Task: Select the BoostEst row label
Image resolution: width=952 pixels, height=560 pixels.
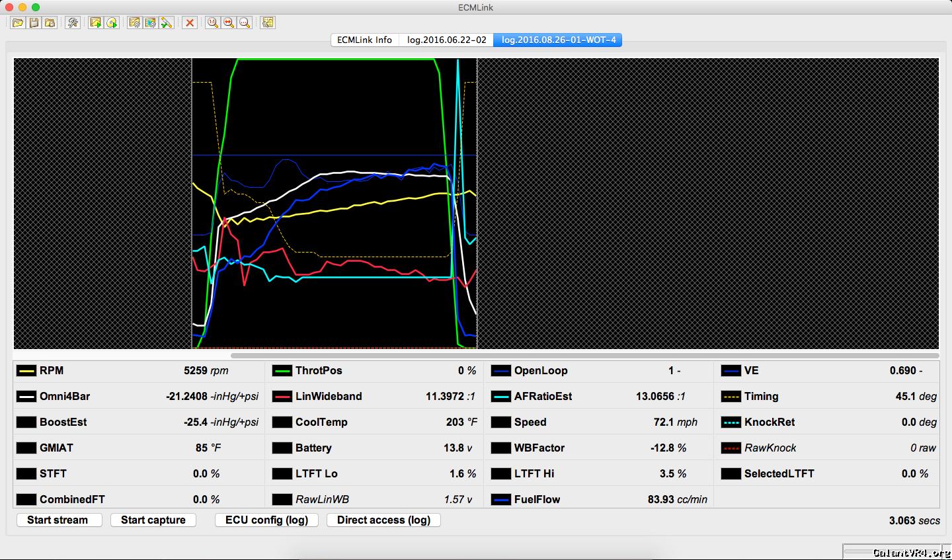Action: pyautogui.click(x=63, y=422)
